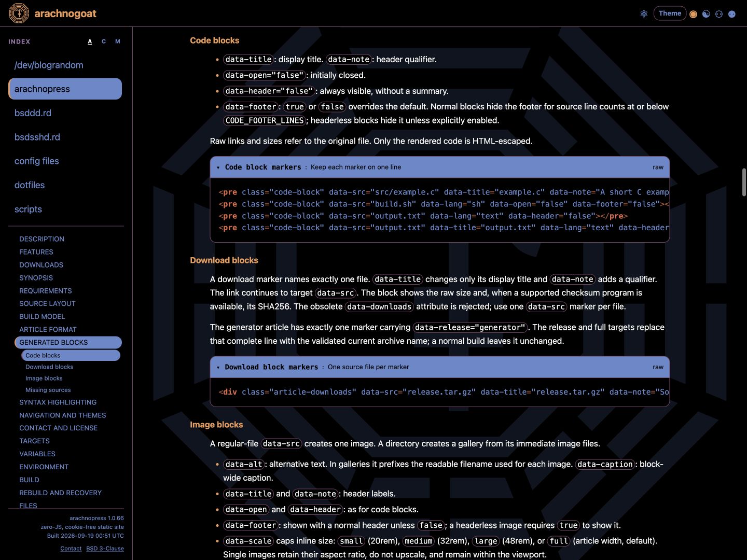747x560 pixels.
Task: Click the data-caption code label
Action: click(605, 464)
